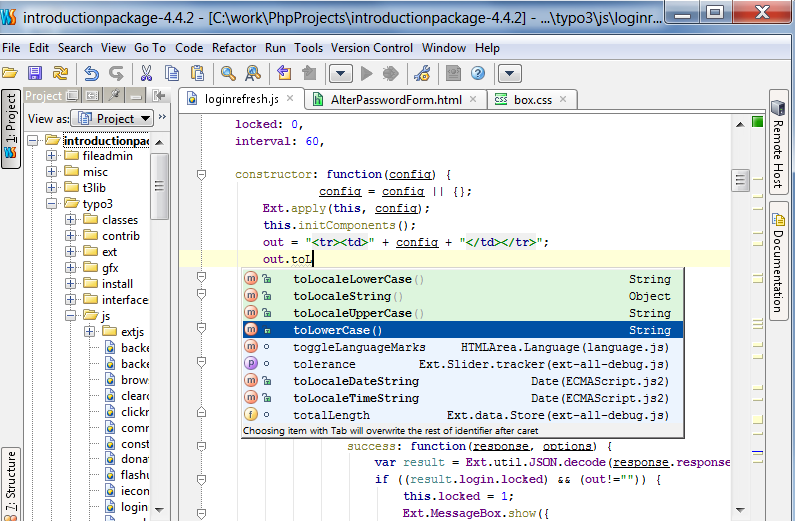Open the View as Project dropdown
Screen dimensions: 795x521
pos(110,118)
